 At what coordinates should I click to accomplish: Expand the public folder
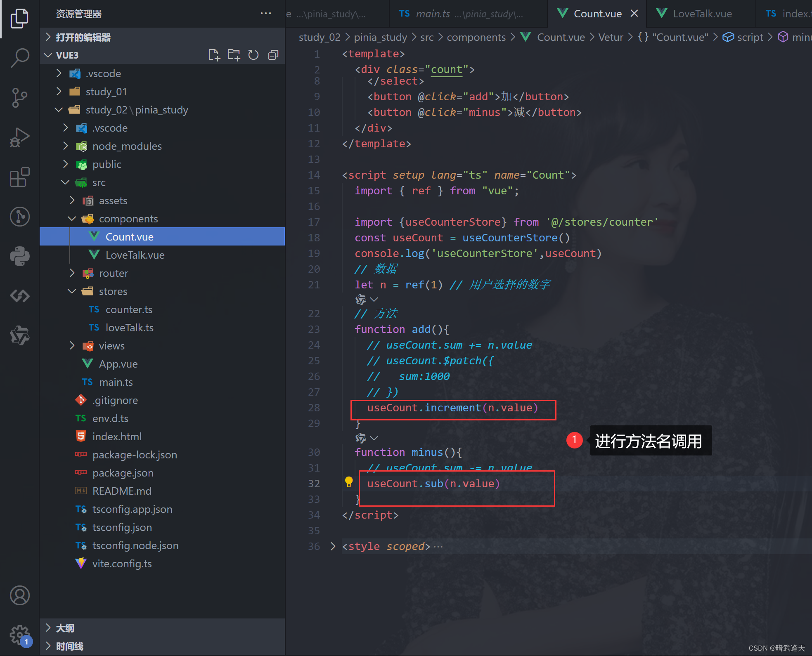(x=162, y=164)
